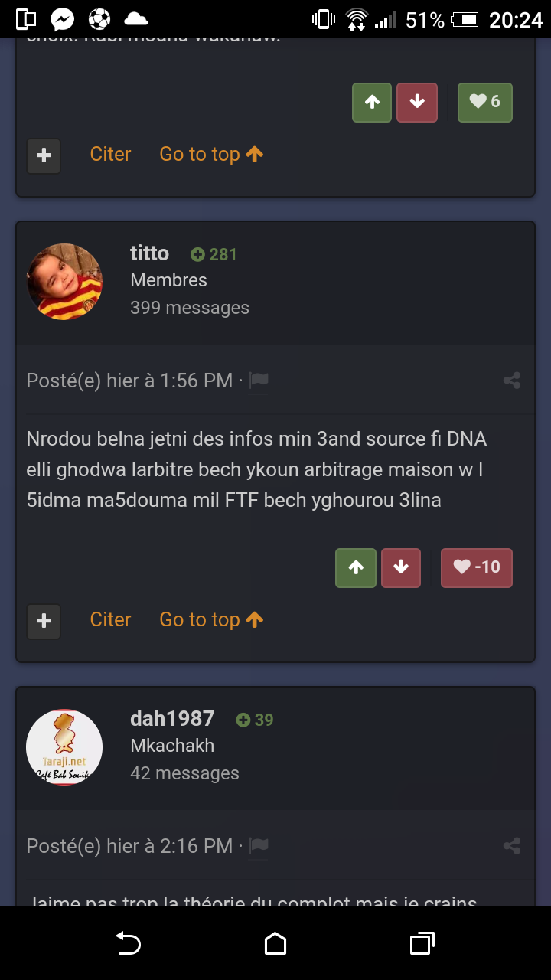The width and height of the screenshot is (551, 980).
Task: Tap the Android home navigation button
Action: [x=275, y=944]
